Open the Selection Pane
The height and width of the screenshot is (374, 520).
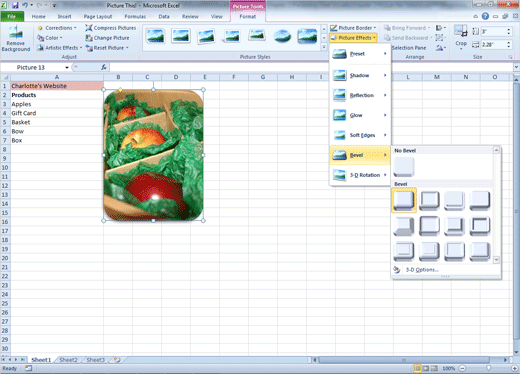coord(409,48)
